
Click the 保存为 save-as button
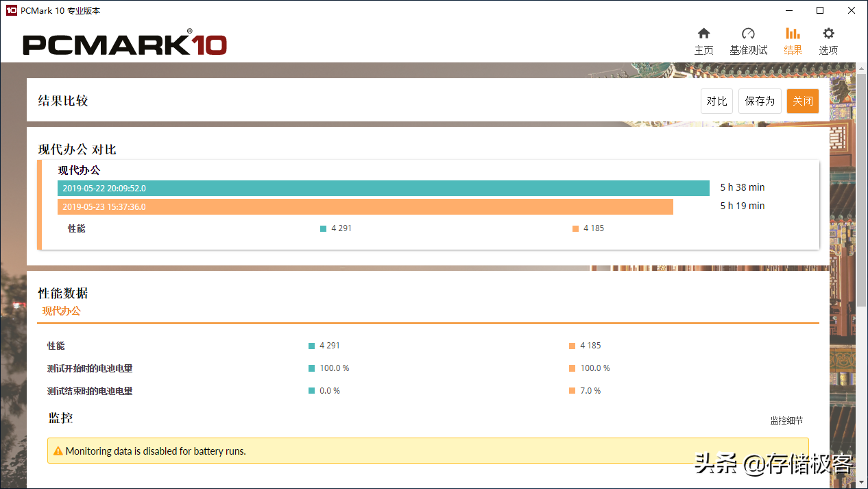coord(760,102)
